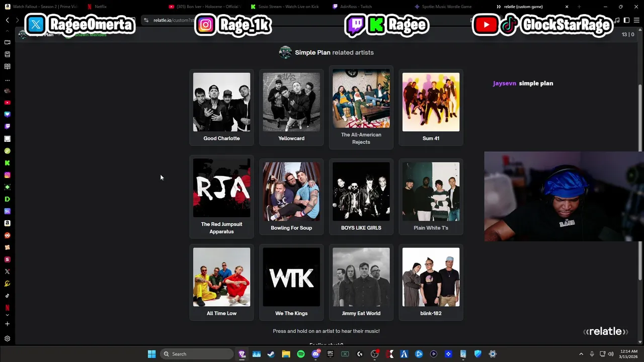Open the Kick sidebar shortcut
Image resolution: width=644 pixels, height=362 pixels.
pos(7,163)
